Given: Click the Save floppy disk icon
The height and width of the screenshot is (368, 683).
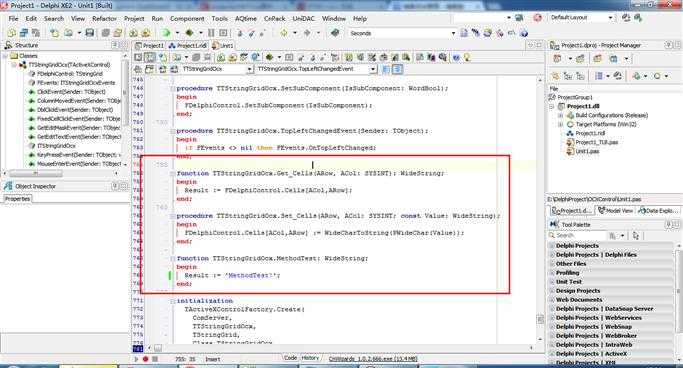Looking at the screenshot, I should [x=90, y=33].
